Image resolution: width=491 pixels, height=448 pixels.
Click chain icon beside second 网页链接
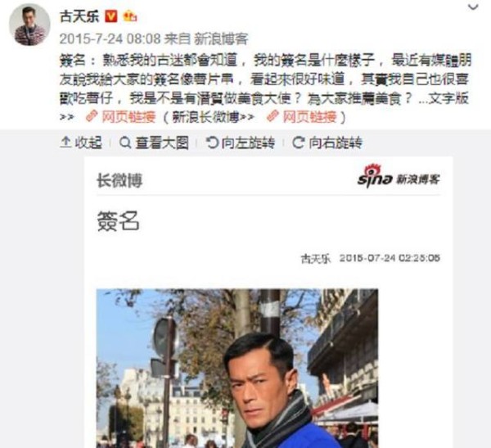coord(273,116)
